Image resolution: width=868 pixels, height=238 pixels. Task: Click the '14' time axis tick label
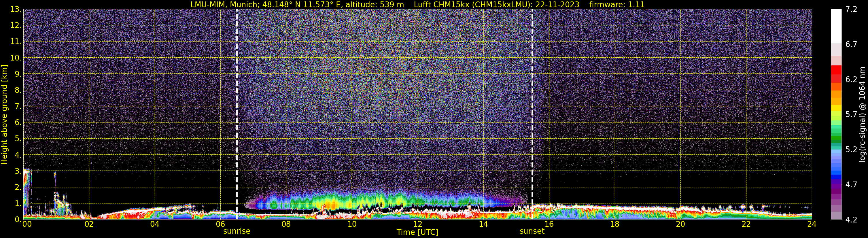pyautogui.click(x=483, y=224)
